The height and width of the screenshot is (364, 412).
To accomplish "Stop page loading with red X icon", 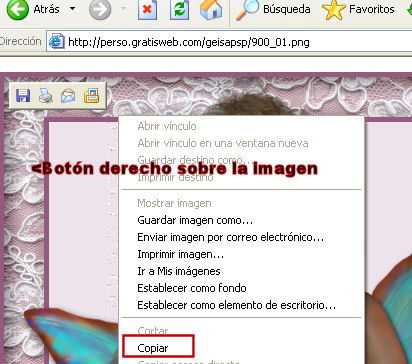I will [x=147, y=9].
